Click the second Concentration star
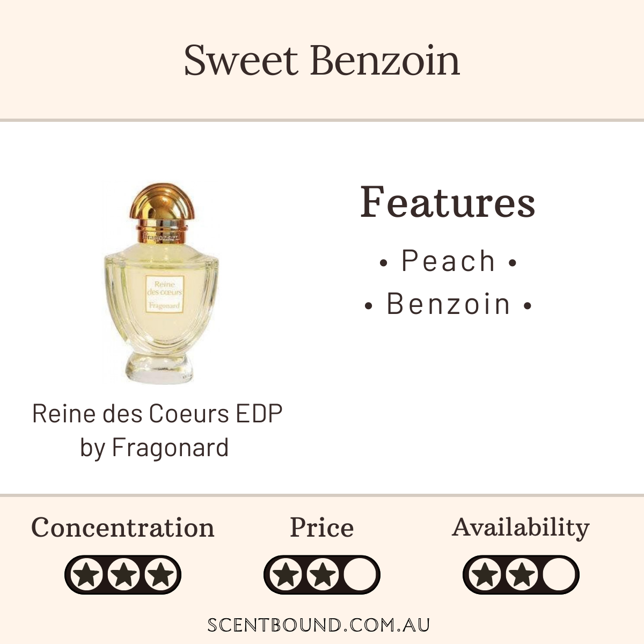This screenshot has width=644, height=644. pos(123,575)
